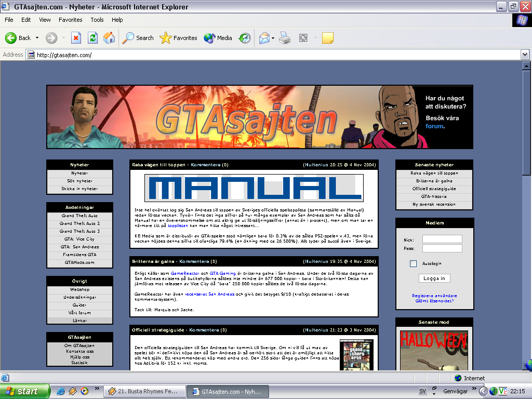This screenshot has width=532, height=399.
Task: Follow the 'forum' link in the banner
Action: click(434, 126)
